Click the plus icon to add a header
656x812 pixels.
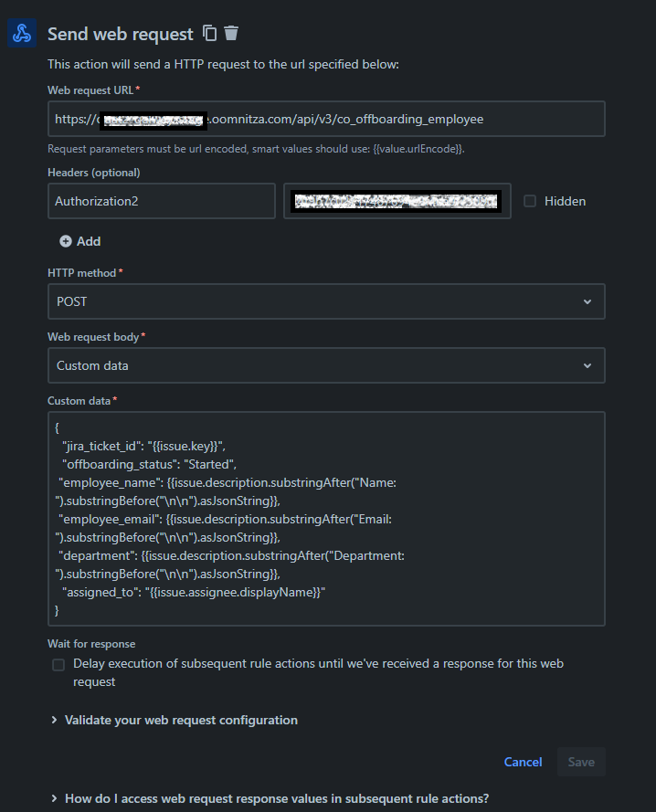point(66,241)
